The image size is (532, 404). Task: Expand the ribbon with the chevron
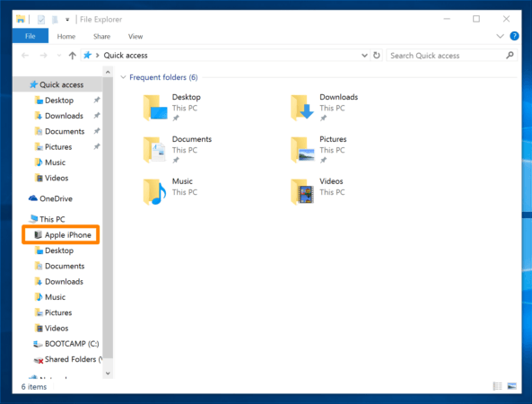click(500, 36)
